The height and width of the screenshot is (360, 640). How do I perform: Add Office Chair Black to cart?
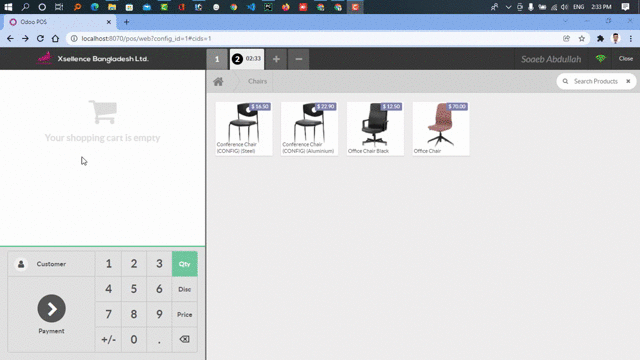point(375,129)
